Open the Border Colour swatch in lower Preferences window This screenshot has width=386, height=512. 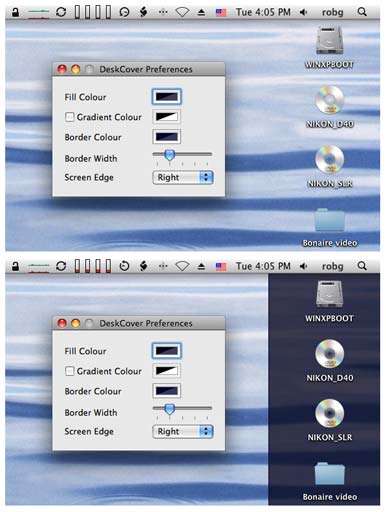tap(167, 391)
